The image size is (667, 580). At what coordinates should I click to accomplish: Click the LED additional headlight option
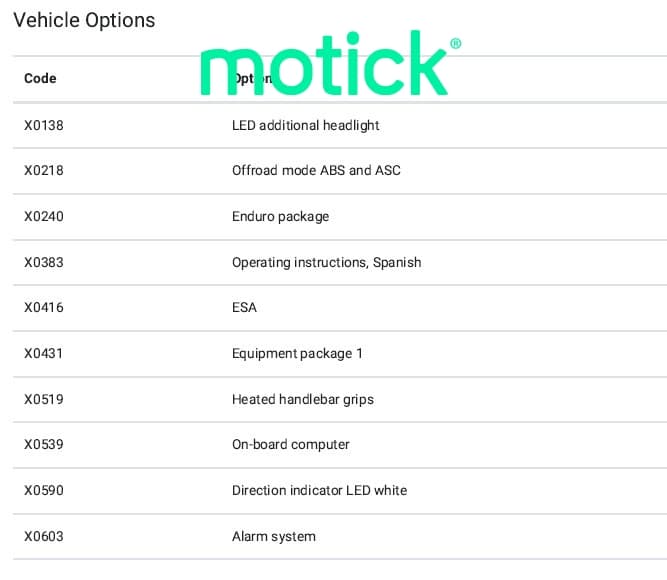pos(305,125)
